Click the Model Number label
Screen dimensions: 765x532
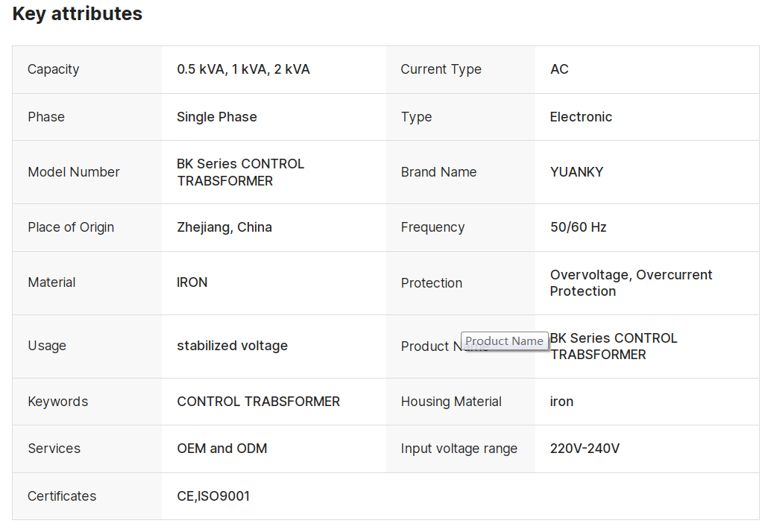pyautogui.click(x=73, y=172)
